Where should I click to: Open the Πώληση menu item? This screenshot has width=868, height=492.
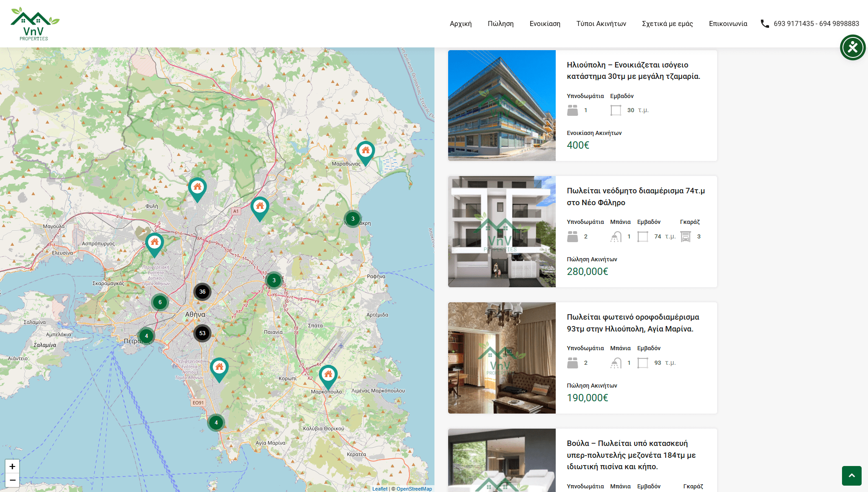500,24
